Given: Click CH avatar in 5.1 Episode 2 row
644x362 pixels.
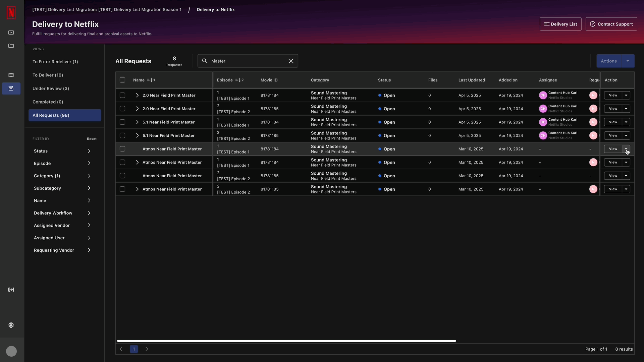Looking at the screenshot, I should [x=543, y=135].
